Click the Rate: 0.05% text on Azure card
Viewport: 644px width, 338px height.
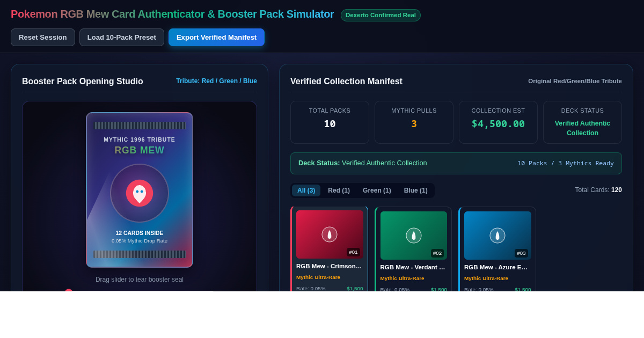click(479, 289)
